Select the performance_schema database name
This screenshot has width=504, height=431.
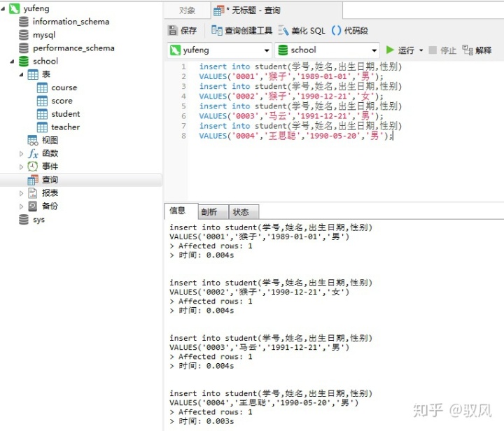73,48
